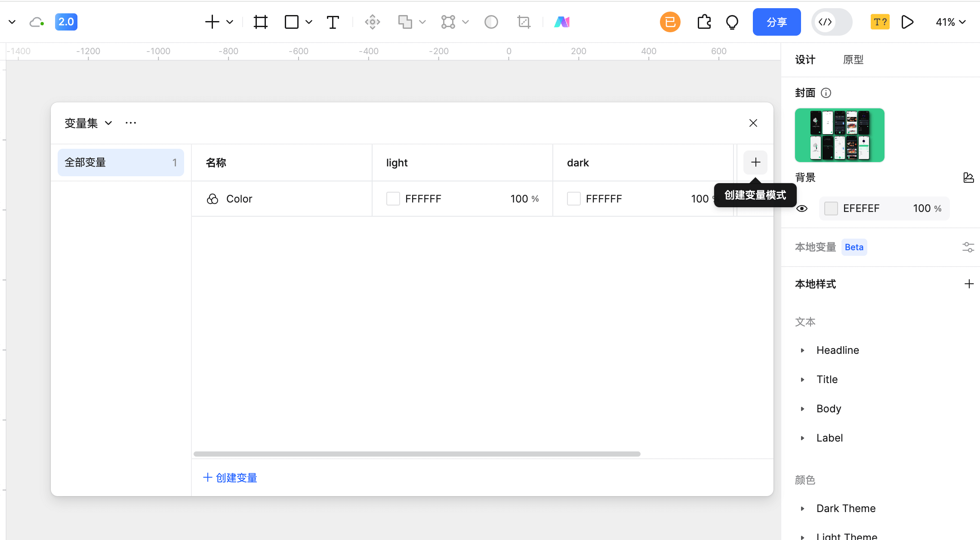Click the colorful AI assistant icon
The height and width of the screenshot is (540, 980).
click(x=562, y=22)
